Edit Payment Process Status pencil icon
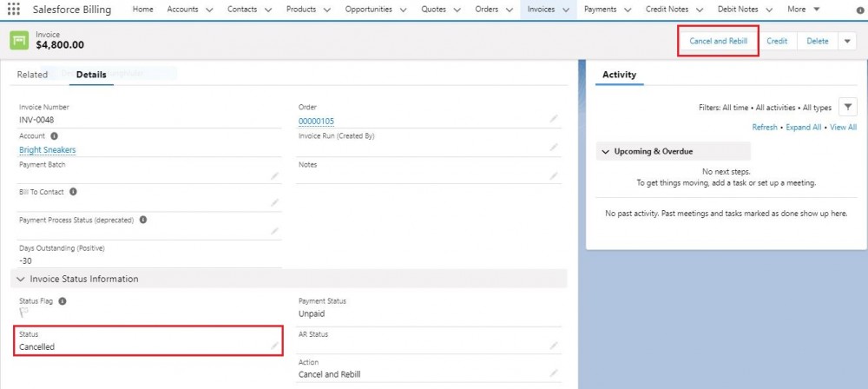This screenshot has height=389, width=868. [274, 231]
